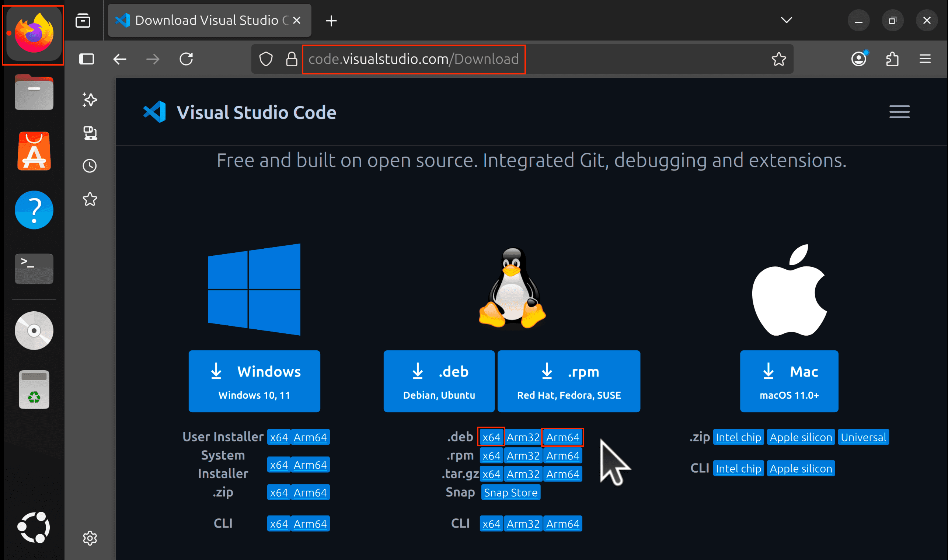Click Mac .zip Intel chip link
This screenshot has width=948, height=560.
(738, 437)
